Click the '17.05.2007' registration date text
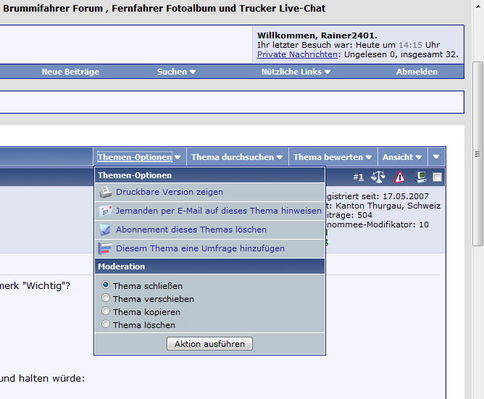The image size is (484, 399). click(405, 196)
